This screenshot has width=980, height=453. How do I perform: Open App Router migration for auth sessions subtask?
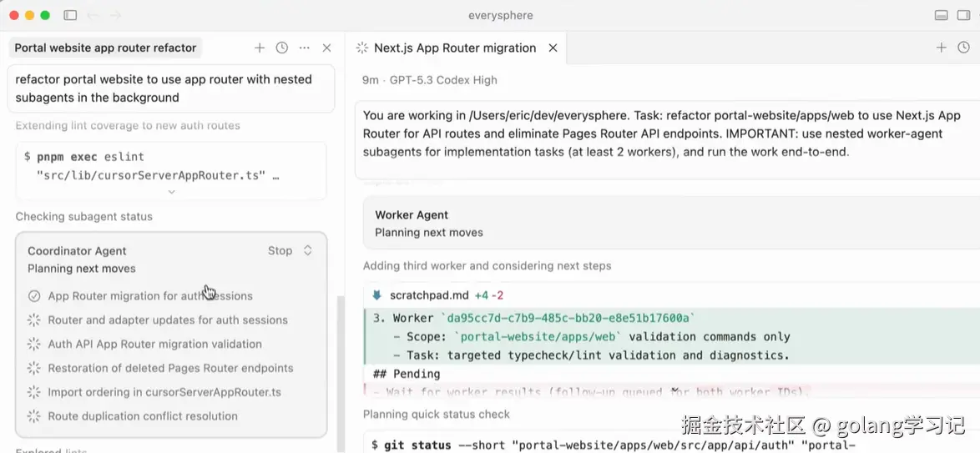pos(150,296)
